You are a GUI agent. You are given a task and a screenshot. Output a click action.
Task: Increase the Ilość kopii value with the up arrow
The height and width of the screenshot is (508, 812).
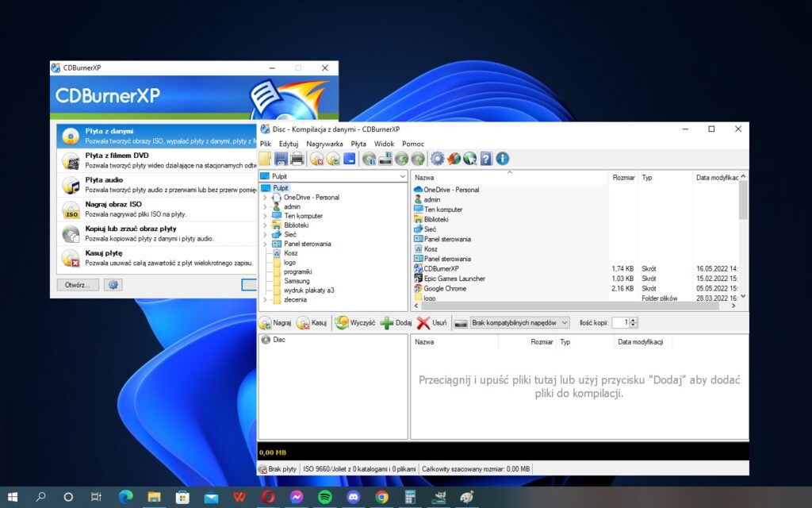coord(634,320)
